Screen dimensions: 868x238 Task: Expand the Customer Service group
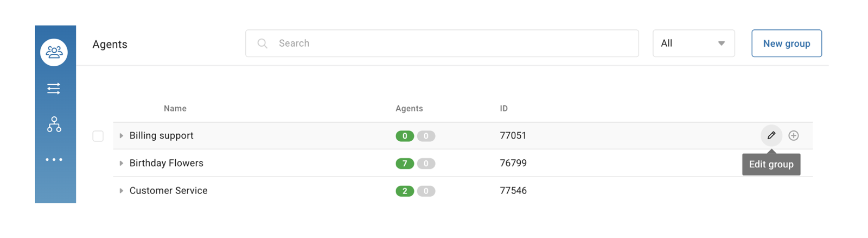122,191
